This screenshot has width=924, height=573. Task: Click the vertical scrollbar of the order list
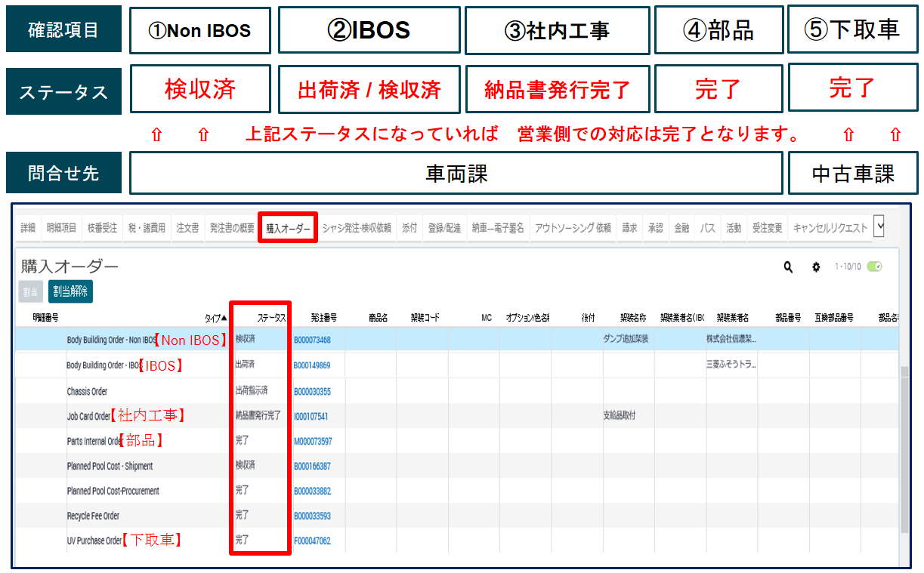(x=904, y=445)
